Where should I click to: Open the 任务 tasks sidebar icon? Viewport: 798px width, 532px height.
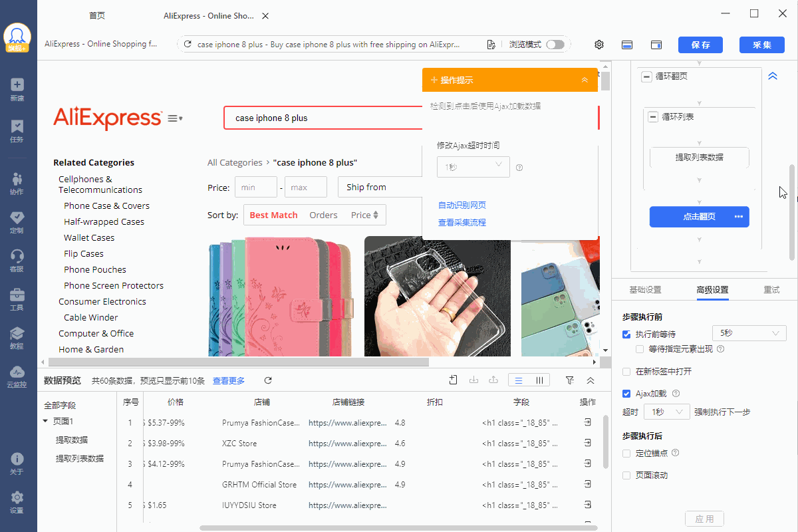pos(17,130)
